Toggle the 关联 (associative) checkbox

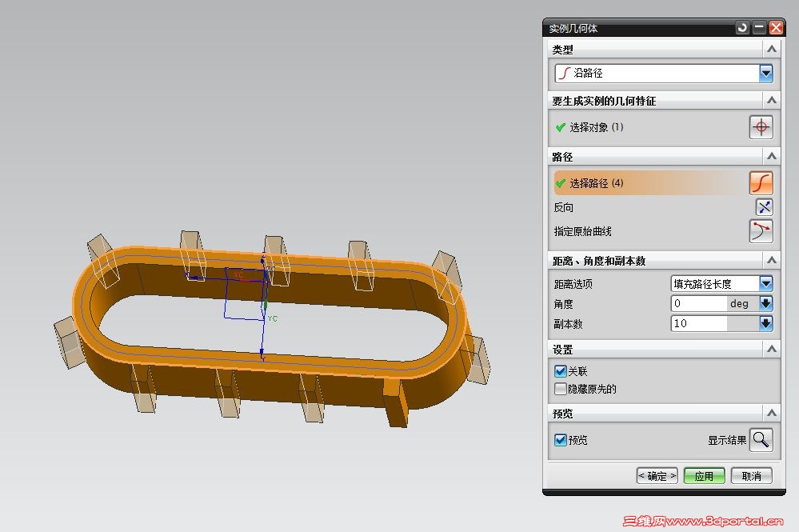tap(561, 371)
